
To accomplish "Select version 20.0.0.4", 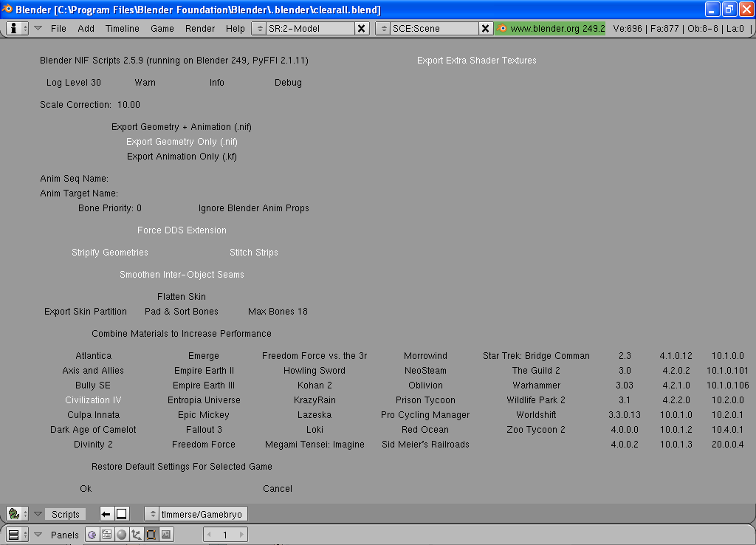I will click(x=727, y=445).
